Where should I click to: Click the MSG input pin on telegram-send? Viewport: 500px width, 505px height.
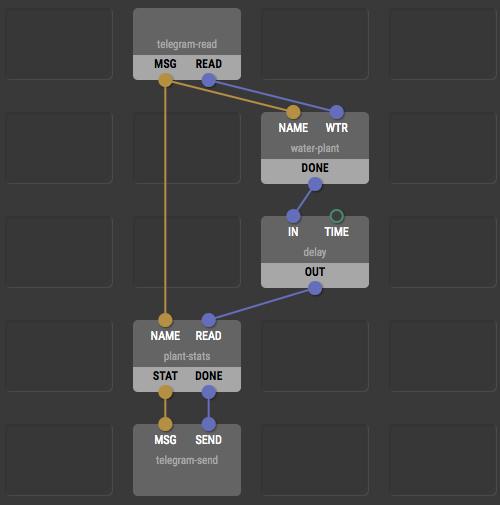[x=165, y=424]
